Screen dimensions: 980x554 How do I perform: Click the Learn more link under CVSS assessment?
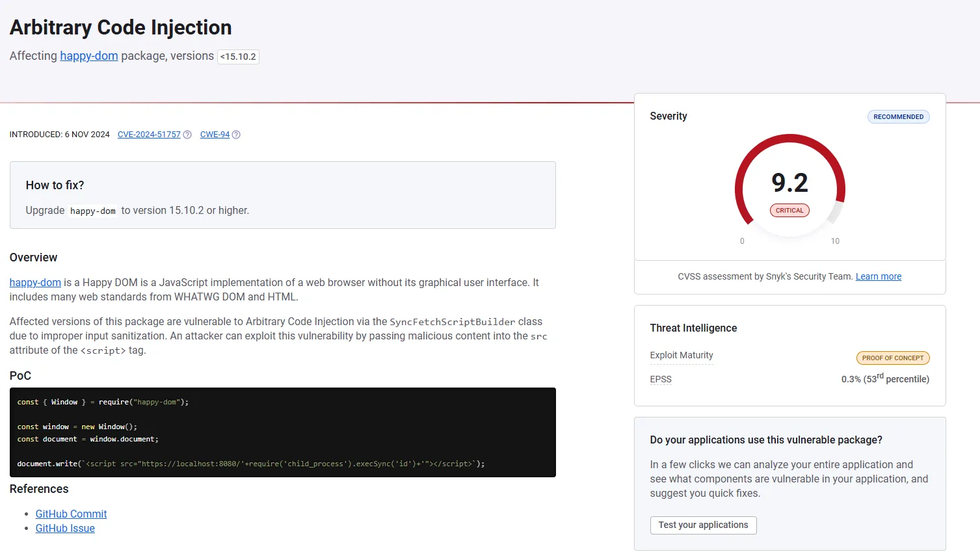[879, 276]
